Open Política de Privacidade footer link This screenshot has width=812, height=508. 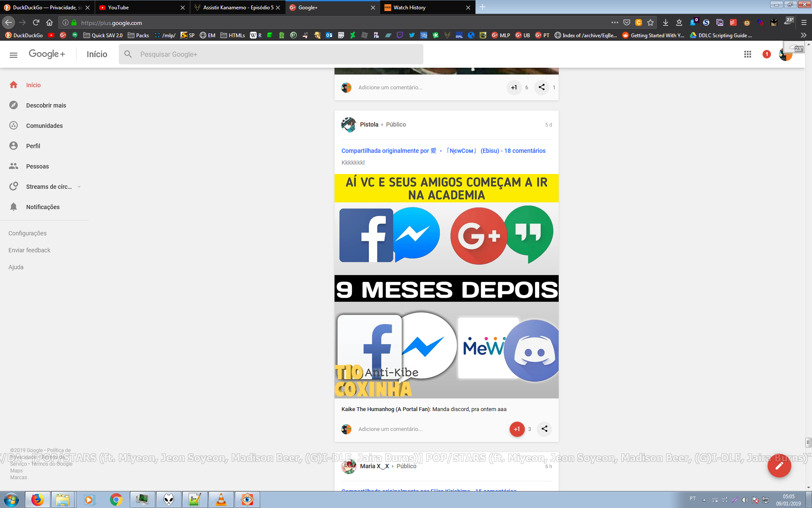pyautogui.click(x=41, y=454)
